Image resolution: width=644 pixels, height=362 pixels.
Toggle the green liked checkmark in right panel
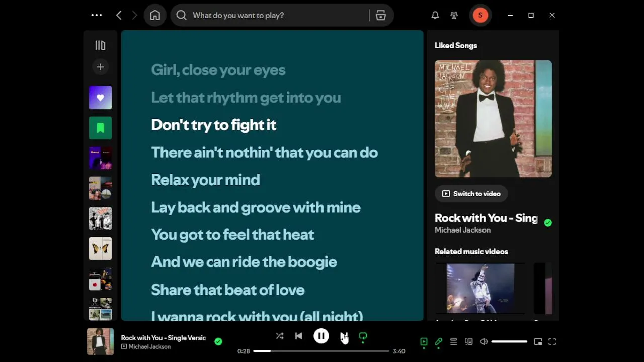point(548,222)
